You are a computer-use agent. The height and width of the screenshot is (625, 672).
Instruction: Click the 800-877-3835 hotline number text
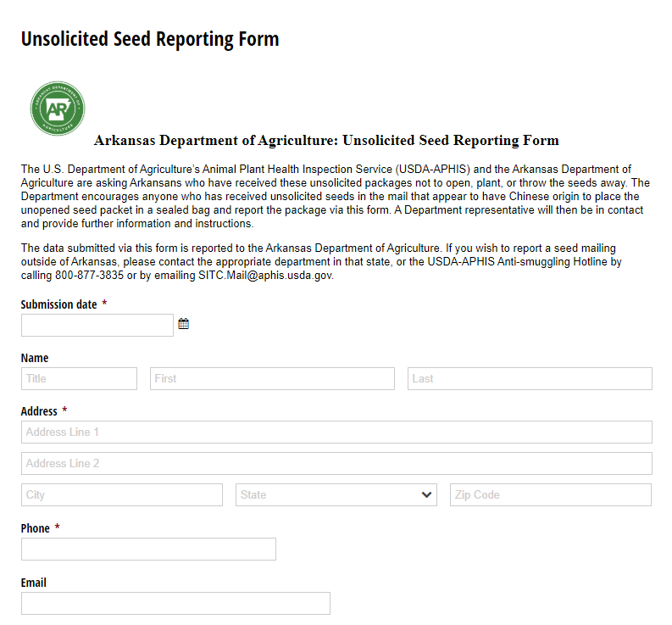point(89,276)
